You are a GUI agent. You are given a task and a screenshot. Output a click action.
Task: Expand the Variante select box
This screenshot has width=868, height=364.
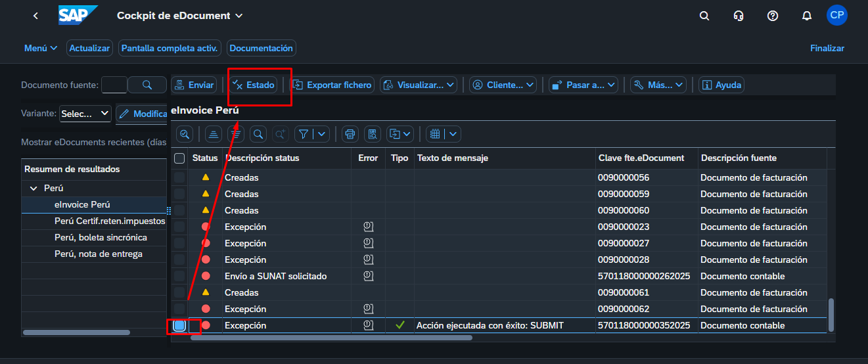[85, 114]
